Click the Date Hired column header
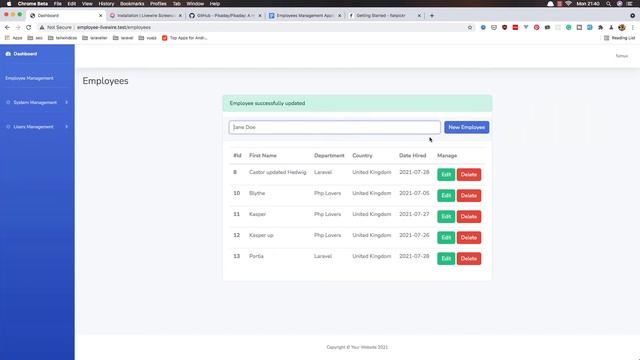640x360 pixels. (412, 156)
